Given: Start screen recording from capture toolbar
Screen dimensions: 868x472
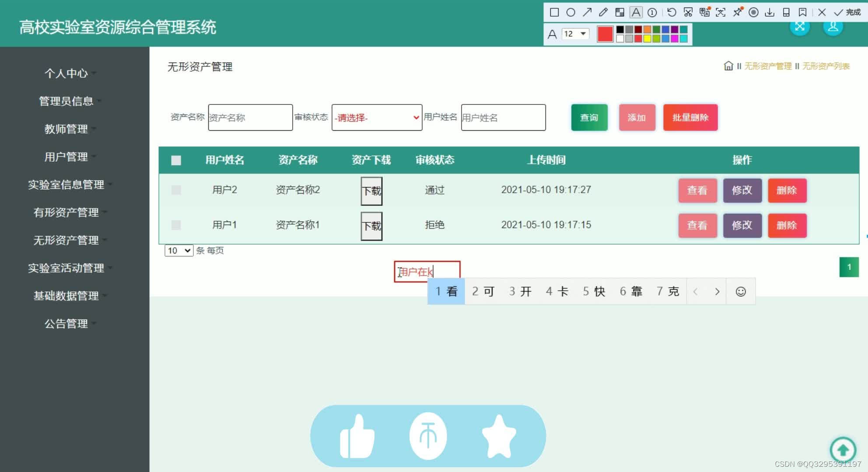Looking at the screenshot, I should 753,12.
